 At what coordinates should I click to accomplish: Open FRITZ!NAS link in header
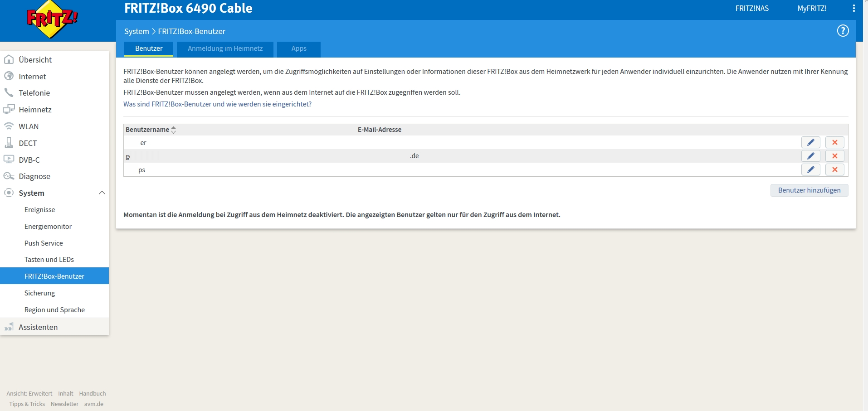[752, 8]
